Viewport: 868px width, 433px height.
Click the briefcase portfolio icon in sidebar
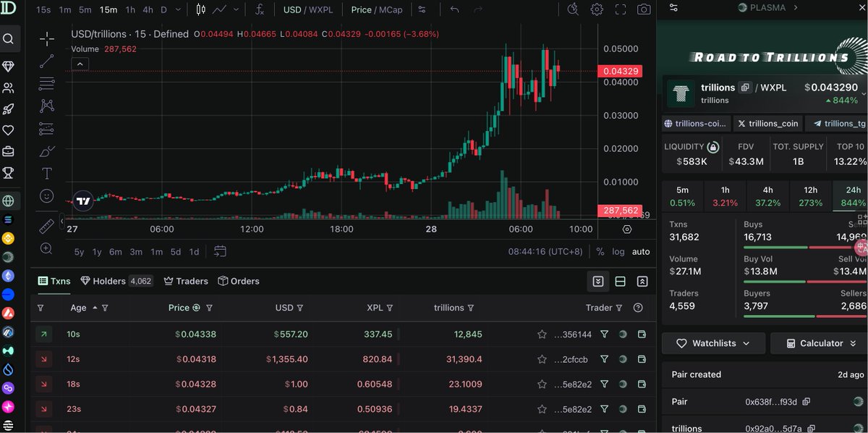tap(9, 151)
